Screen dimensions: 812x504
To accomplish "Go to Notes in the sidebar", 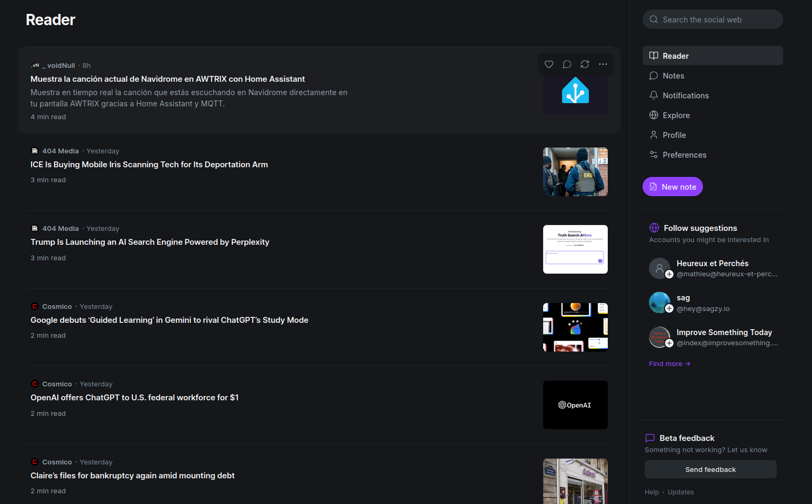I will pyautogui.click(x=713, y=75).
